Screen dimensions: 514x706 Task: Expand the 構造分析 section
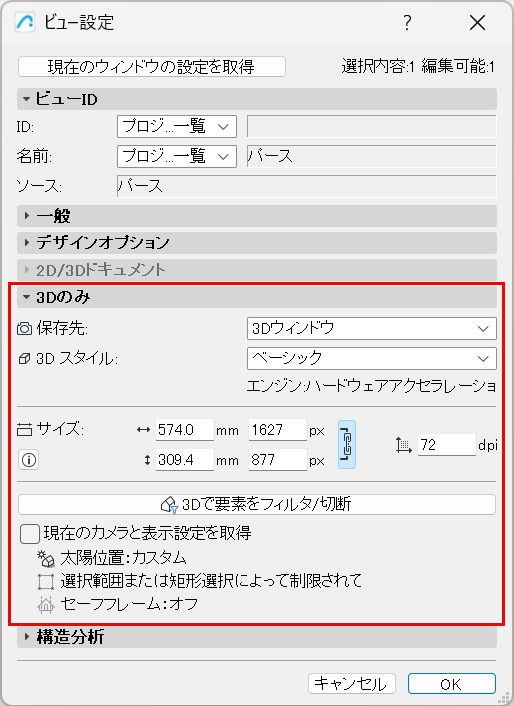(257, 637)
